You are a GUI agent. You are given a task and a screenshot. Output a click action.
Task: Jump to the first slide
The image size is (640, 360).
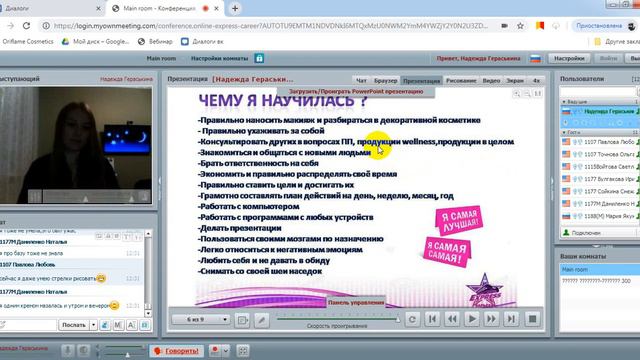coord(432,319)
